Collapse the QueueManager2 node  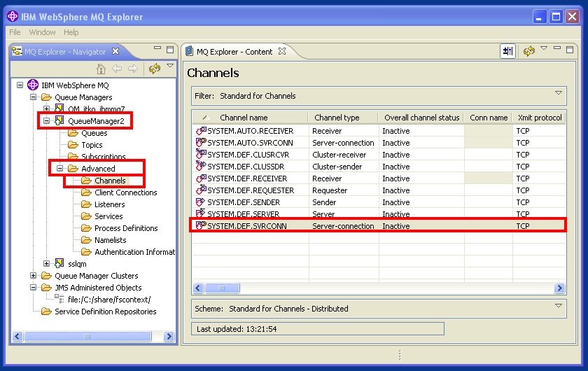tap(46, 121)
